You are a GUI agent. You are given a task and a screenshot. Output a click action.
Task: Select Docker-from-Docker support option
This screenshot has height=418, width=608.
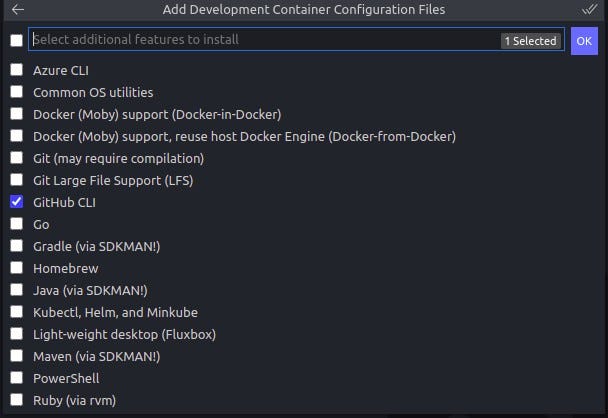tap(16, 136)
